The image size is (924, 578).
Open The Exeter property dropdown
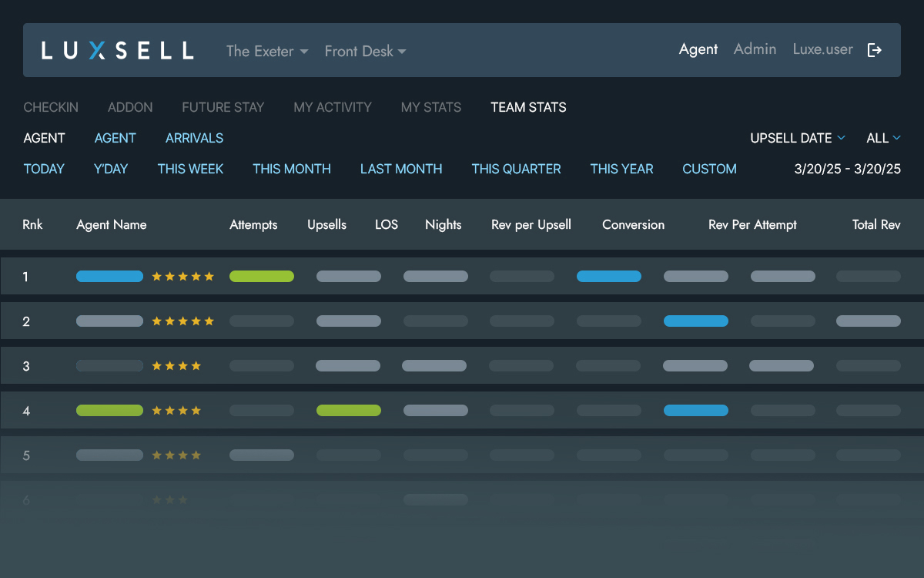click(x=266, y=52)
